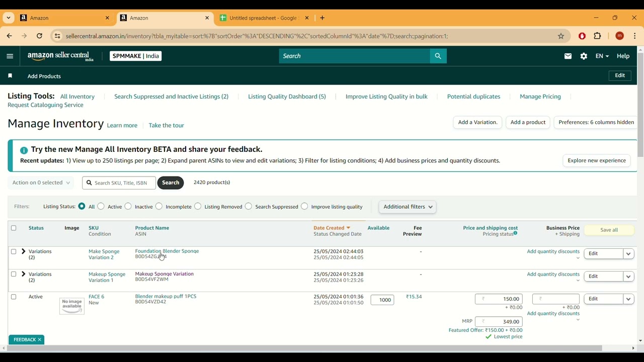
Task: Close the first Amazon tab
Action: click(107, 18)
